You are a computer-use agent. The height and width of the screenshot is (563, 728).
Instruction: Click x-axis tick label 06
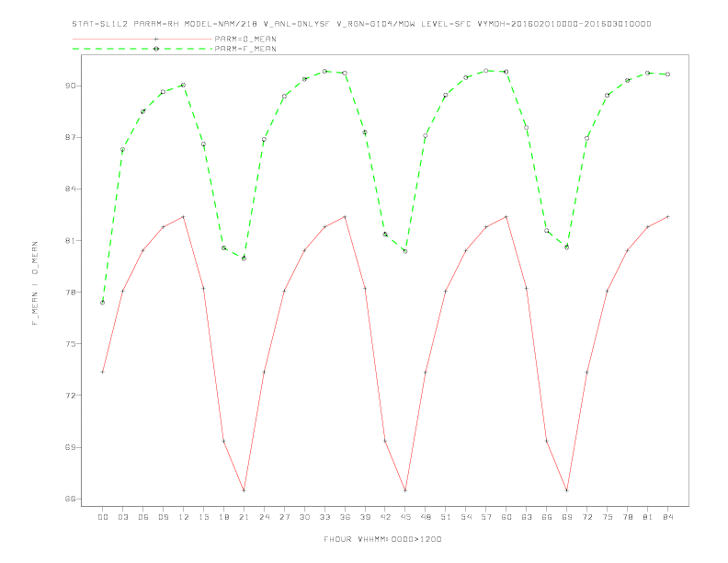click(143, 517)
